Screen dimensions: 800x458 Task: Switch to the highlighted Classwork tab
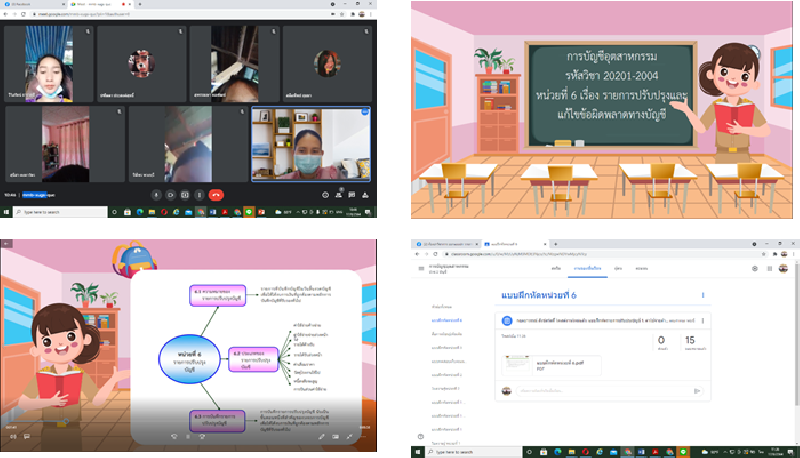(x=586, y=268)
